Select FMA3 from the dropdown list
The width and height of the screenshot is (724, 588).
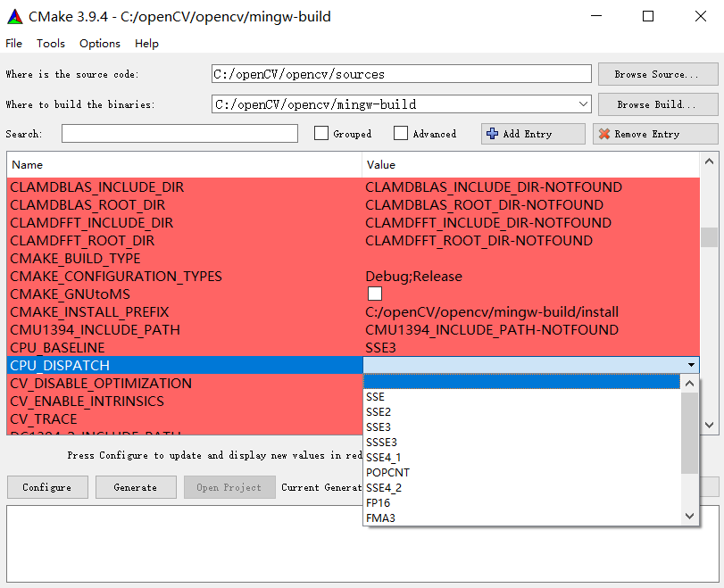(x=522, y=518)
